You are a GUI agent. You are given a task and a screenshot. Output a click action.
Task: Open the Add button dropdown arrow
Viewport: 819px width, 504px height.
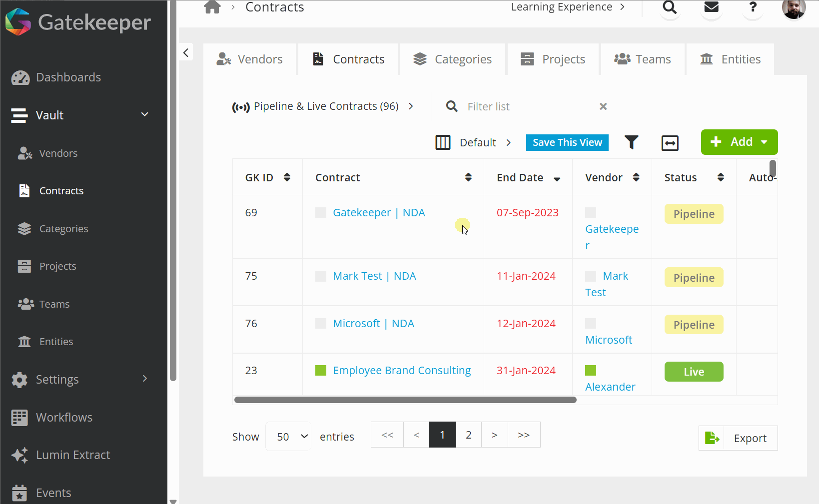point(764,142)
